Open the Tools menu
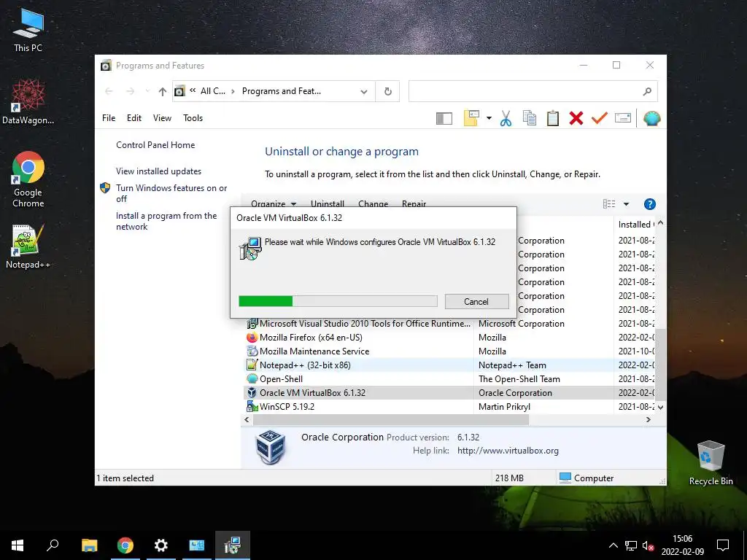Image resolution: width=747 pixels, height=560 pixels. (x=193, y=118)
